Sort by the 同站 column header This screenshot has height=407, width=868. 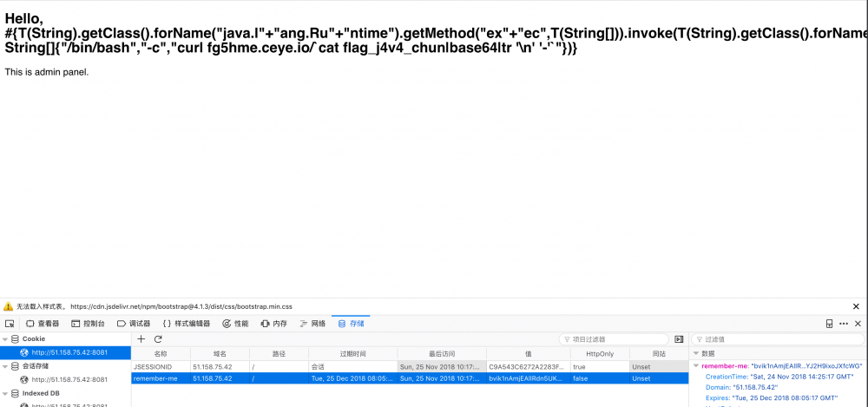[659, 354]
